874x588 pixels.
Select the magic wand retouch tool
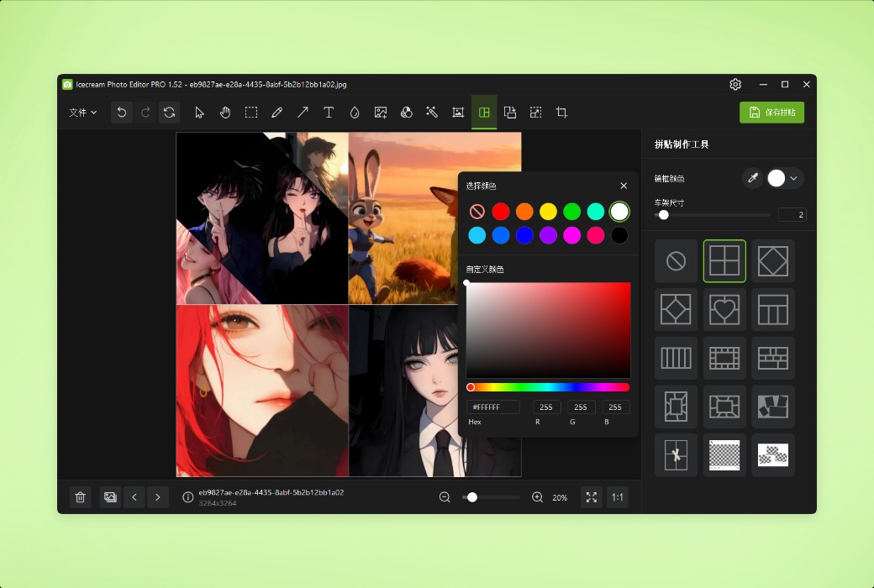tap(432, 112)
